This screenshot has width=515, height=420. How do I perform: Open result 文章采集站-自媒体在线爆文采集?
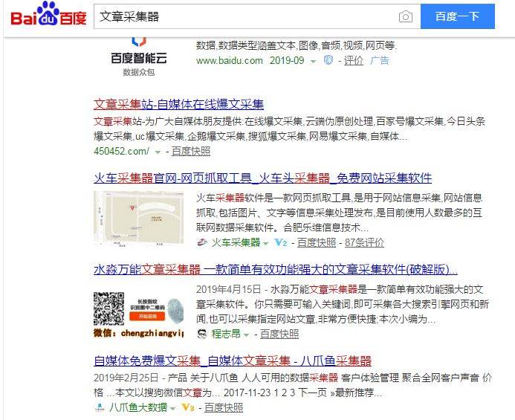click(x=178, y=104)
